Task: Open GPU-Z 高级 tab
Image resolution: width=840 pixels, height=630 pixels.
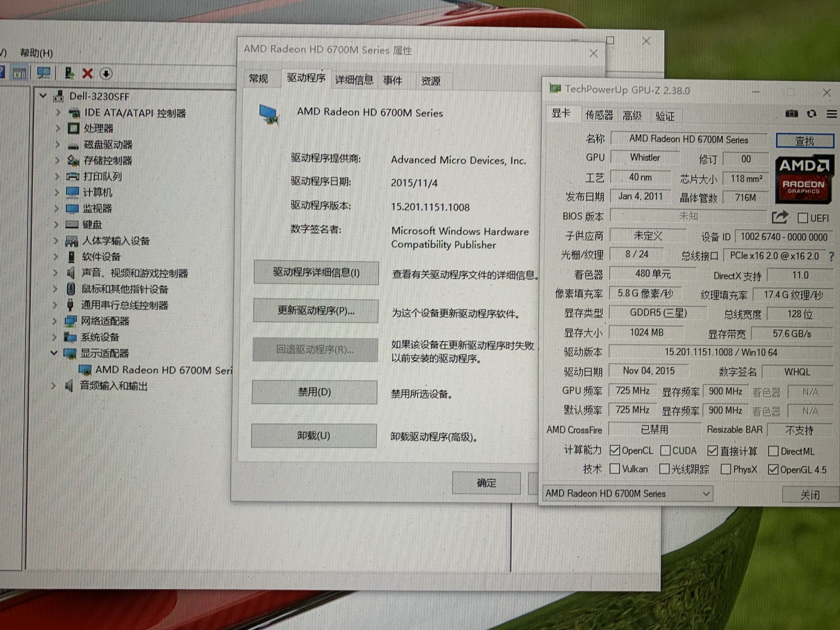Action: 632,115
